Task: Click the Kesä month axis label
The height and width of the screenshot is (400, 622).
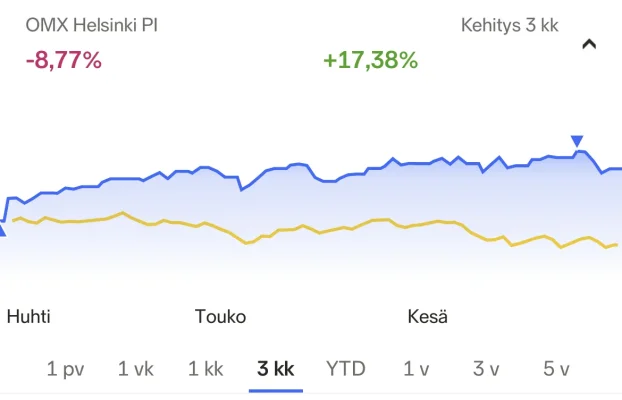Action: 428,317
